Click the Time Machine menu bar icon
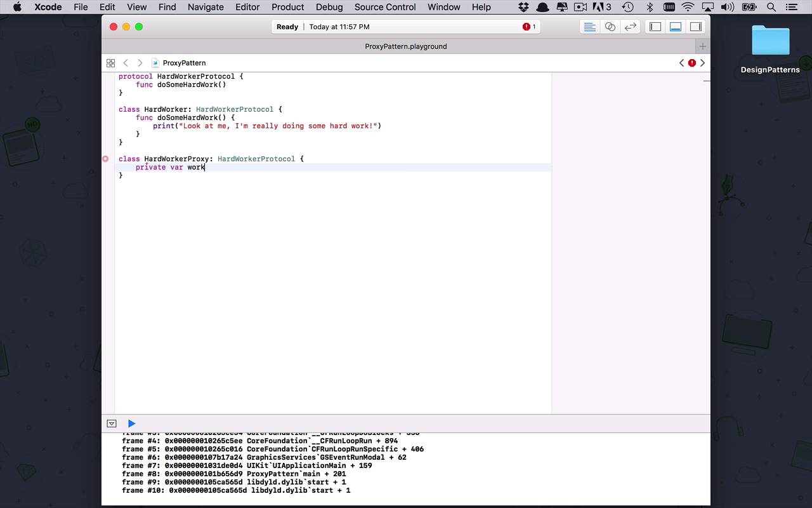Viewport: 812px width, 508px height. [627, 7]
